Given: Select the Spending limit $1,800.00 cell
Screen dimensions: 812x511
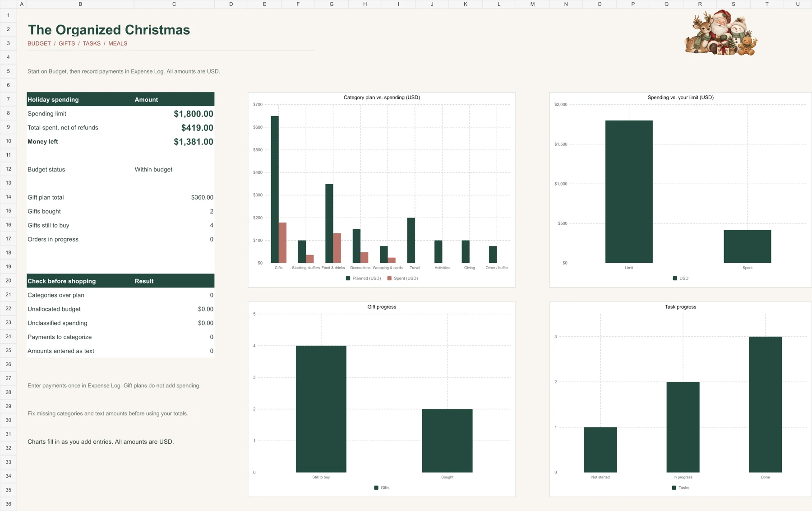Looking at the screenshot, I should click(174, 114).
